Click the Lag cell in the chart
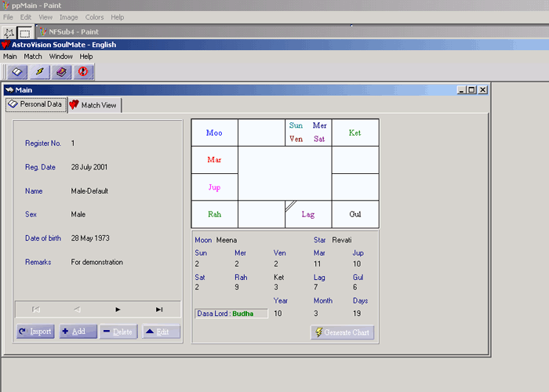 [x=308, y=214]
